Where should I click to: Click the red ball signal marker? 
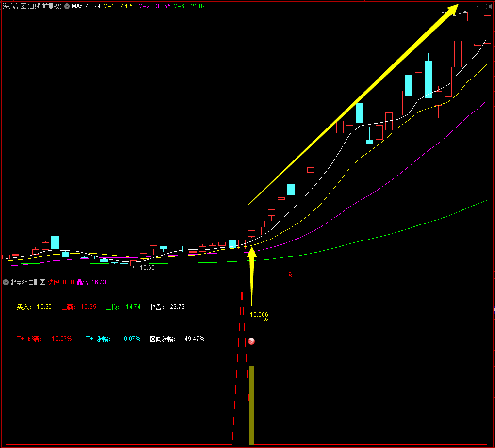251,341
